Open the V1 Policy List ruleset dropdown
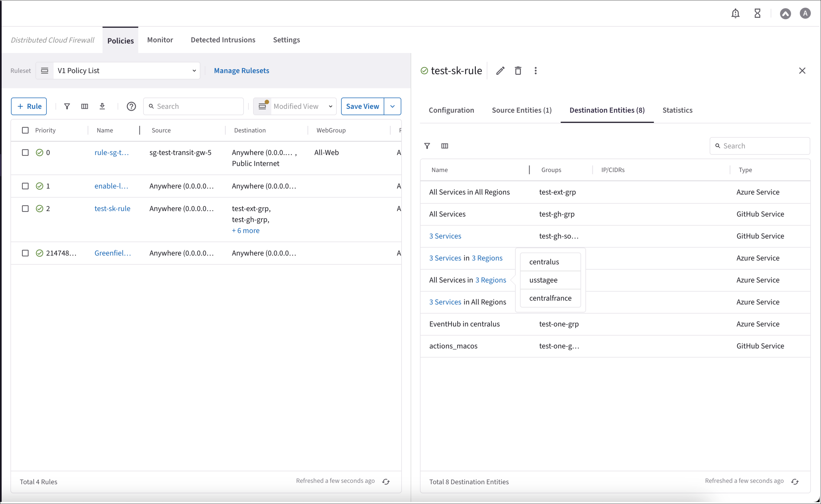This screenshot has width=821, height=504. 126,71
